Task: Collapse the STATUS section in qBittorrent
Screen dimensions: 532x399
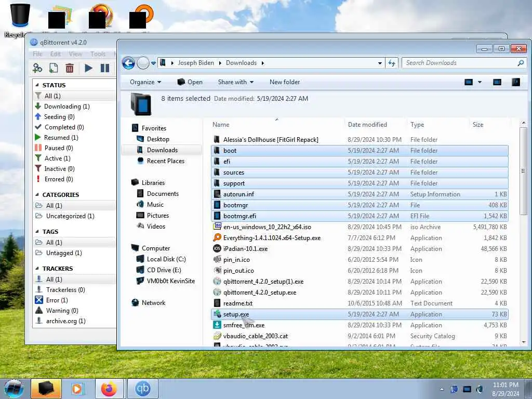Action: point(37,85)
